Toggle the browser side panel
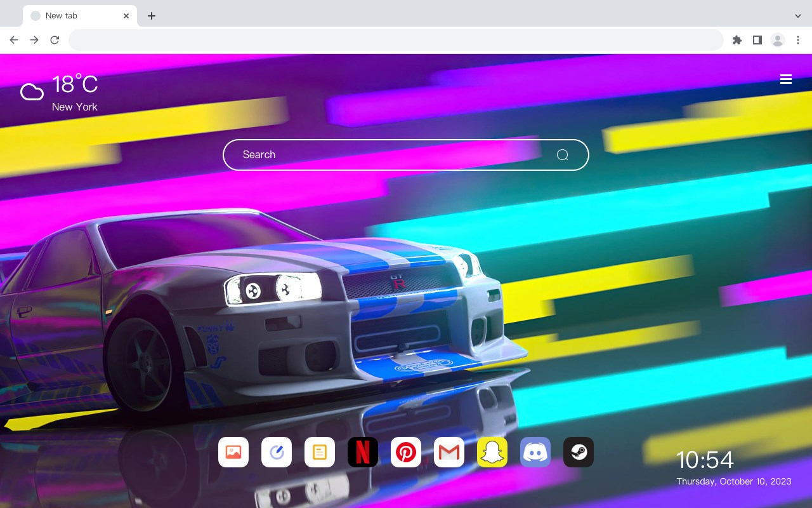 757,40
